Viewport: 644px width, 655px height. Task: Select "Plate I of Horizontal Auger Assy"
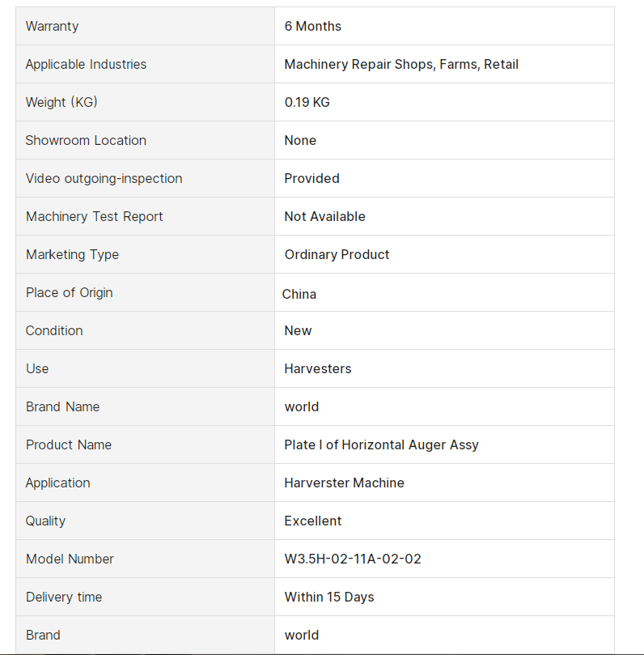[x=381, y=444]
